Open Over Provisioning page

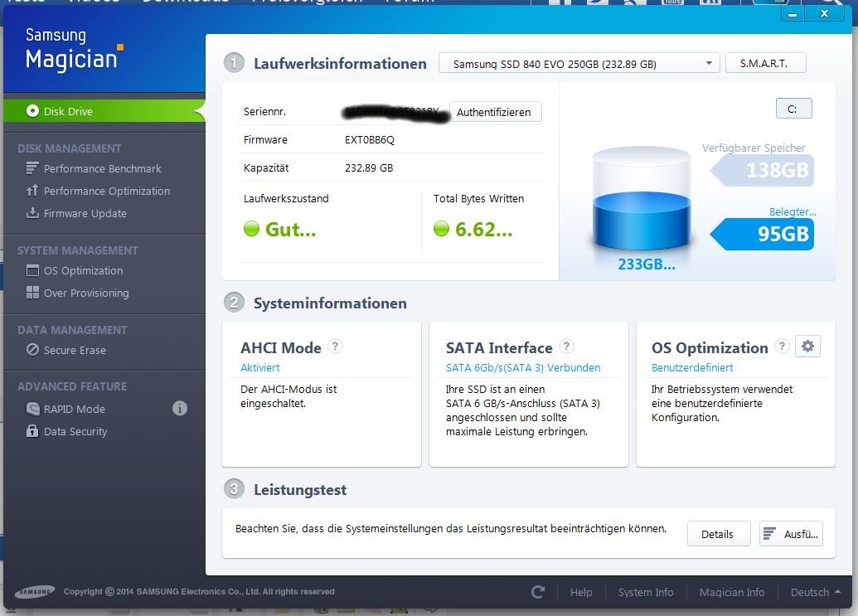86,293
